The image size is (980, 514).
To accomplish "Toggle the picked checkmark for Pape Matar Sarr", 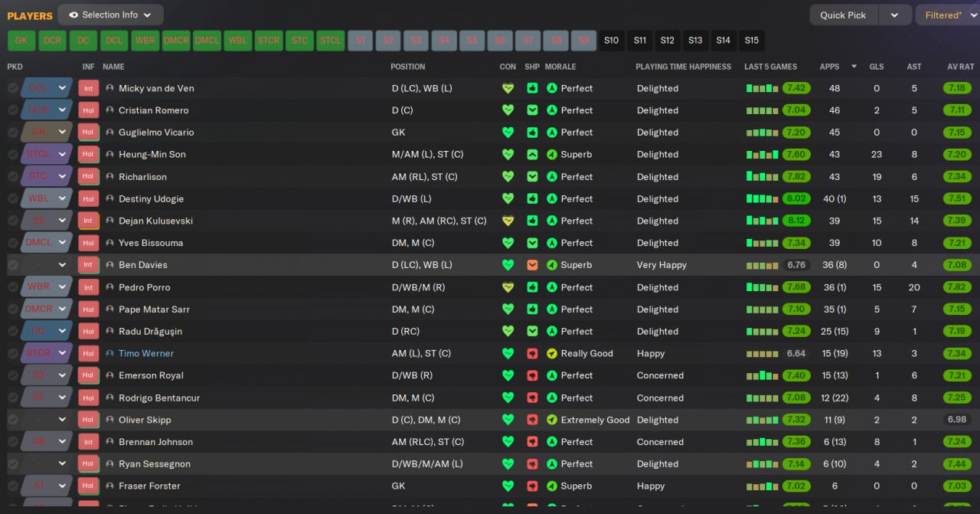I will (13, 309).
